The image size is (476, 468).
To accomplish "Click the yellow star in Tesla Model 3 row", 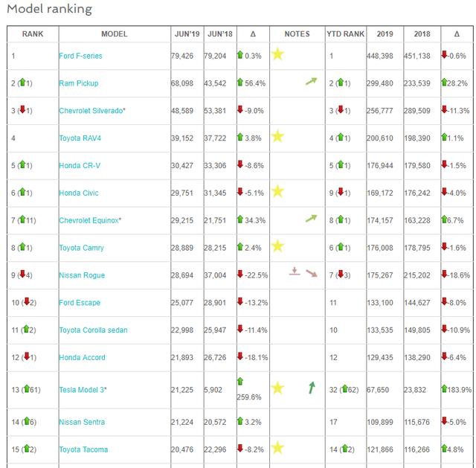I will [x=277, y=388].
